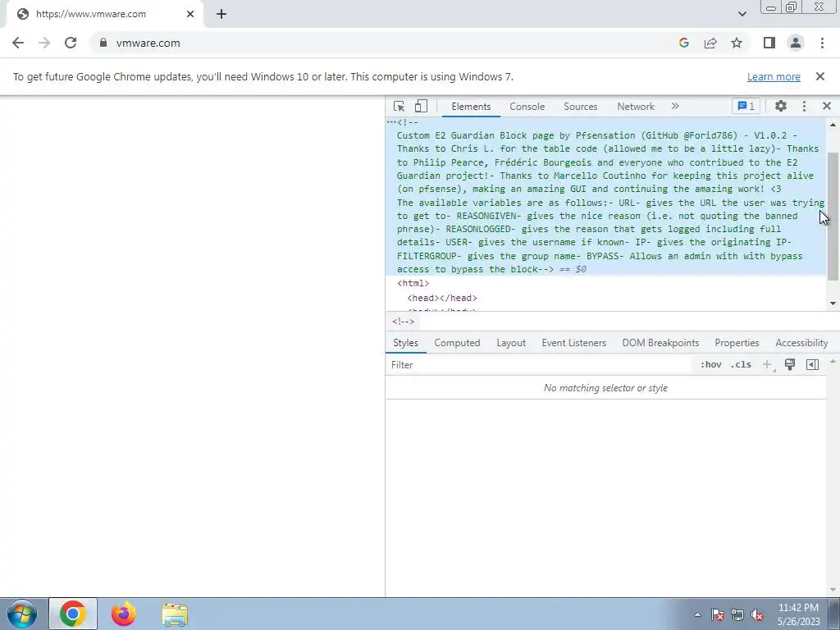Switch to Elements tab

471,107
